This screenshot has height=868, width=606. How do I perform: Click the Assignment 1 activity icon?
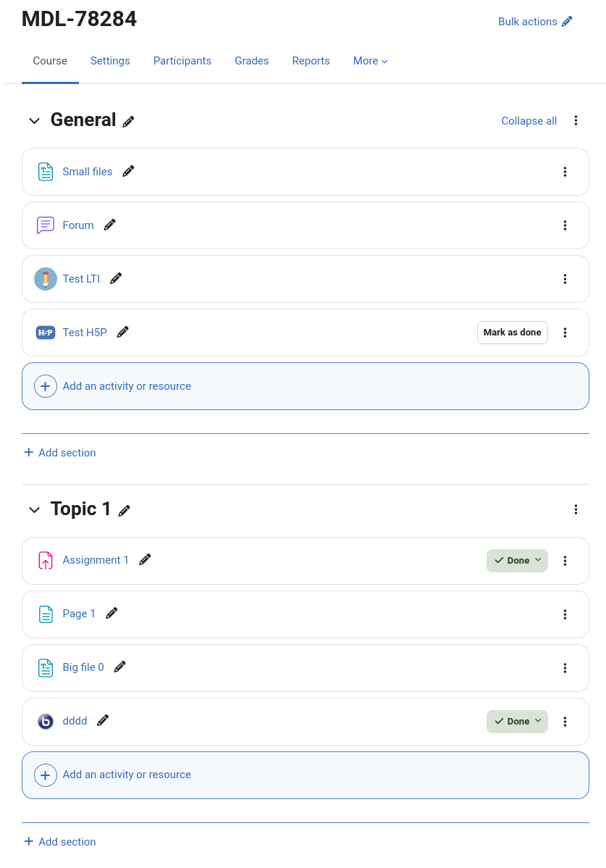point(46,561)
